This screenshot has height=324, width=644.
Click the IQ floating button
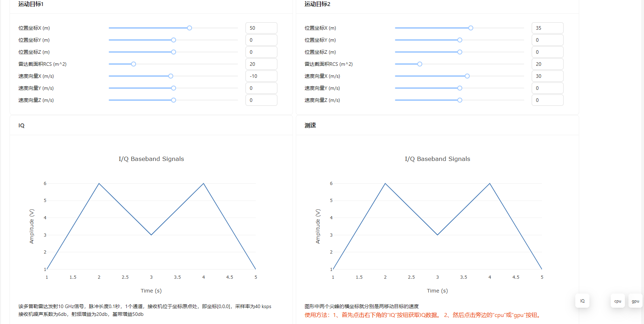(582, 301)
